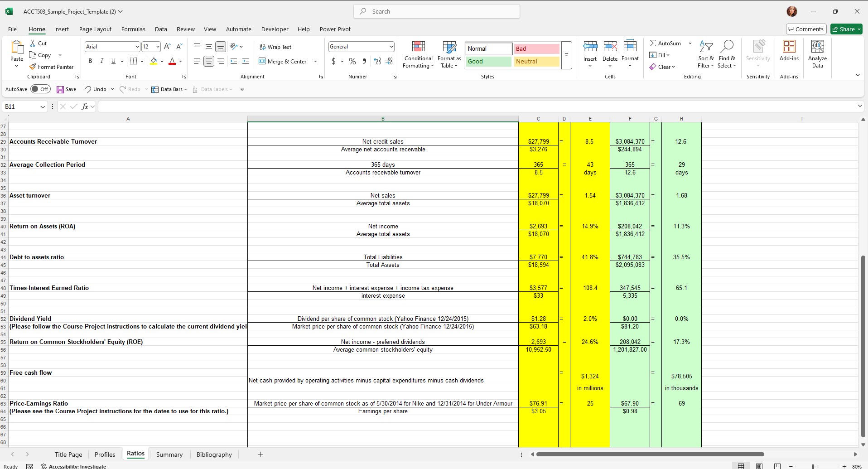Viewport: 868px width, 469px height.
Task: Apply Percent Style formatting
Action: click(352, 61)
